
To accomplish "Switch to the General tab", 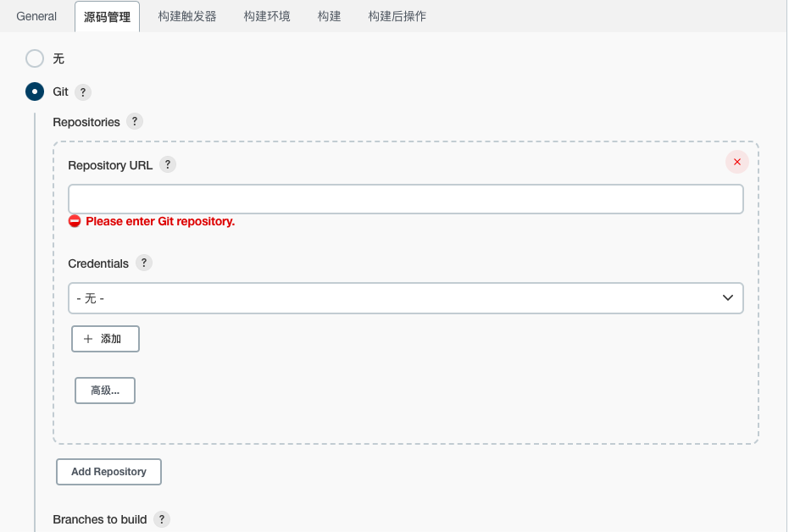I will click(36, 16).
